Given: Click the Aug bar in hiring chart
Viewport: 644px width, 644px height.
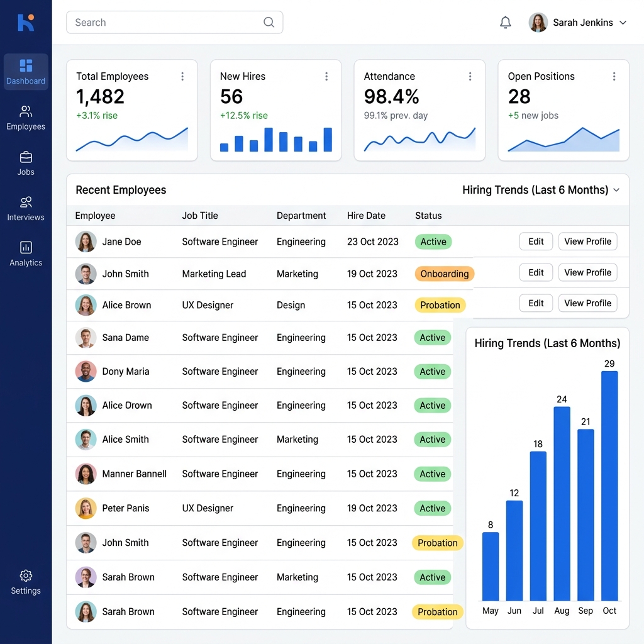Looking at the screenshot, I should point(562,504).
